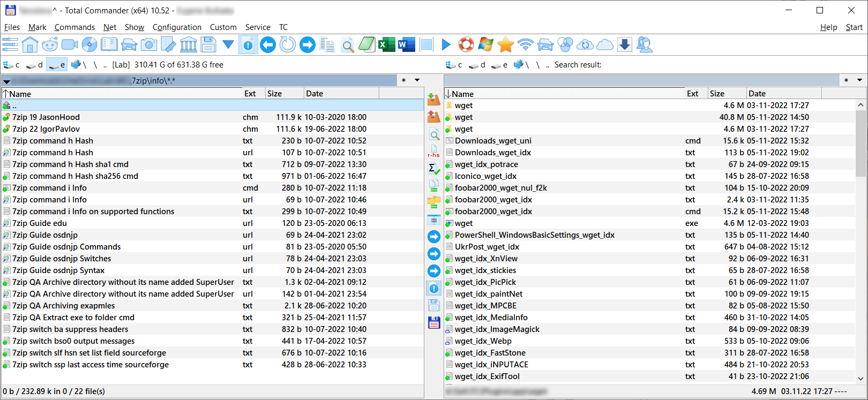
Task: Click the gold star favorites icon
Action: (505, 45)
